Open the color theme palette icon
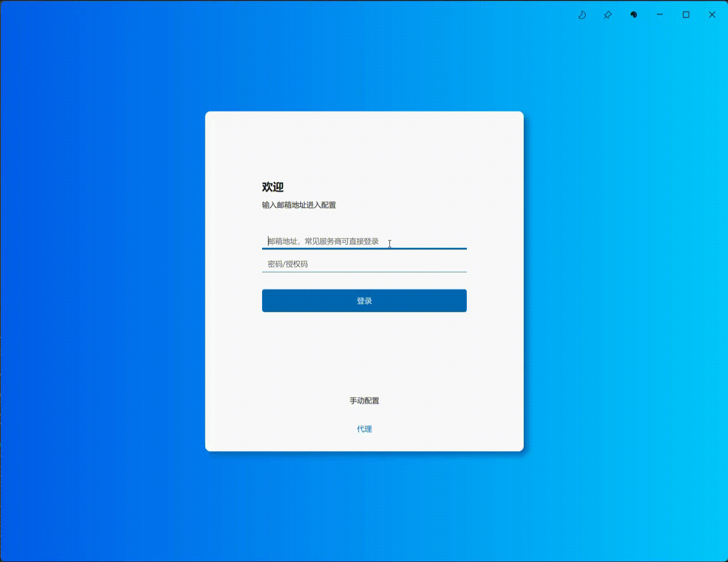728x562 pixels. [633, 15]
